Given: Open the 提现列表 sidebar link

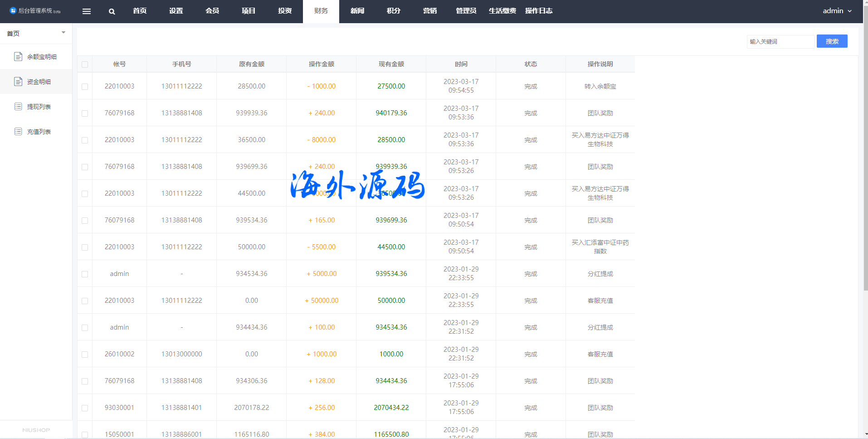Looking at the screenshot, I should coord(39,107).
